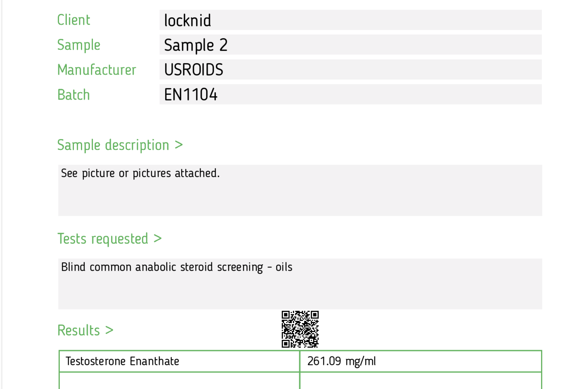Click the Manufacturer label
Screen dimensions: 588x389
coord(97,70)
